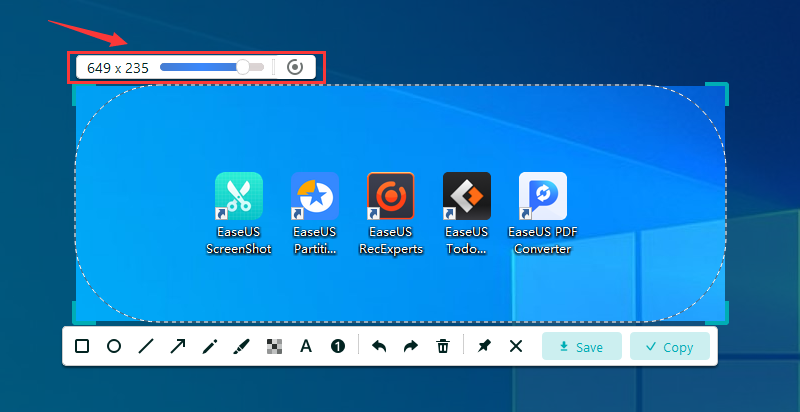
Task: Activate the Text tool labeled A
Action: (306, 347)
